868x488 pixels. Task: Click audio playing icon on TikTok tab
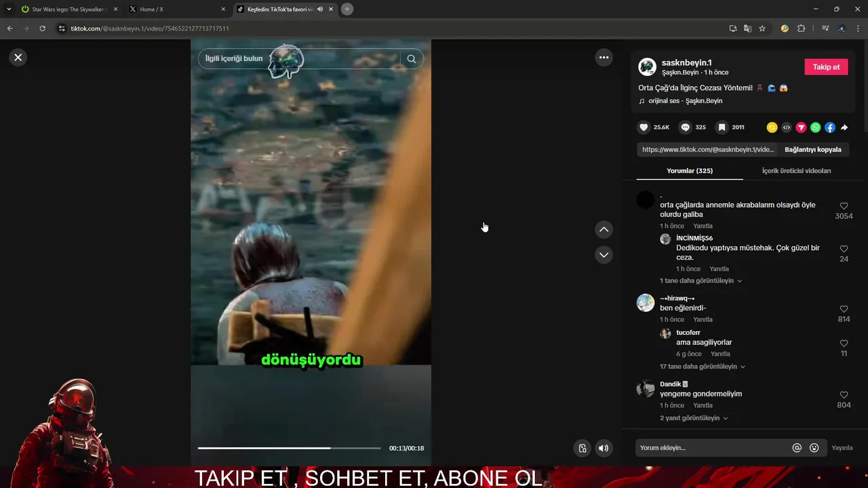(x=320, y=9)
